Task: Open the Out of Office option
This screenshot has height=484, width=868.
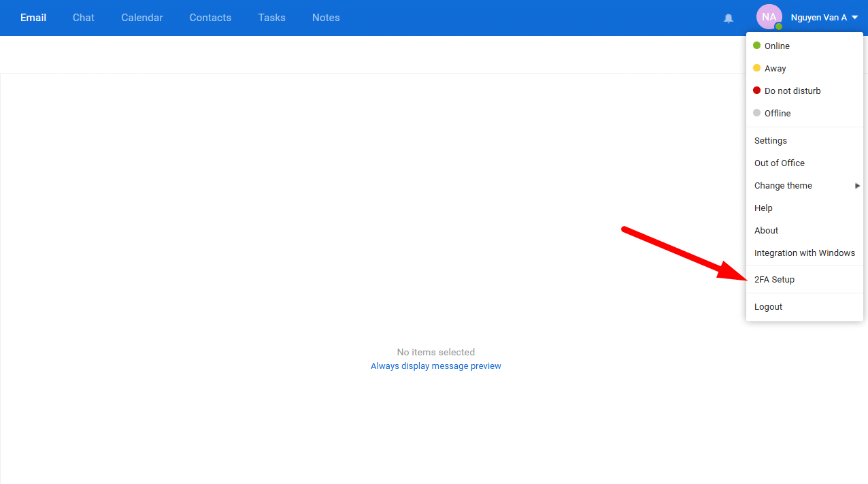Action: pyautogui.click(x=779, y=163)
